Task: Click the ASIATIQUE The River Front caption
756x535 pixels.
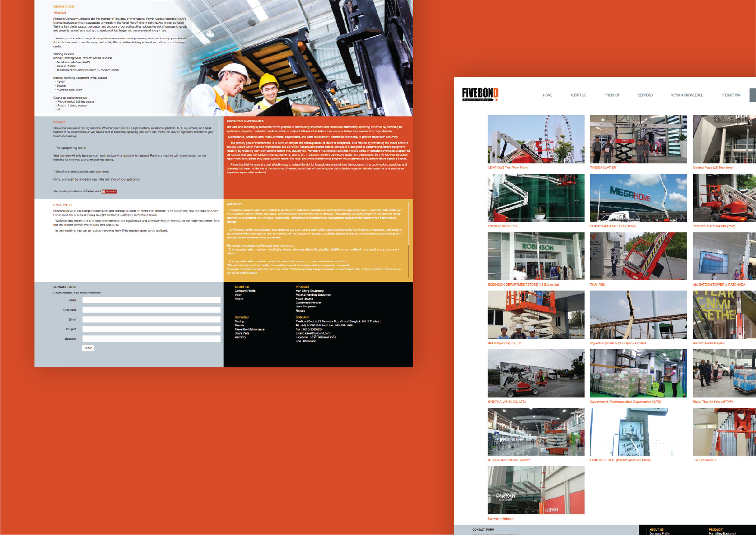Action: [507, 167]
